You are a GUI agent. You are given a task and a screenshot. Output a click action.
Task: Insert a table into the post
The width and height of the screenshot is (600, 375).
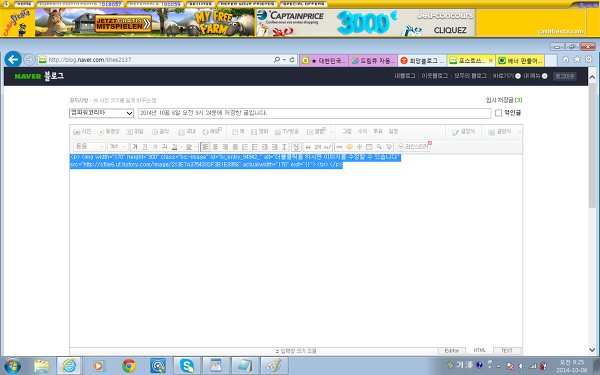pyautogui.click(x=369, y=147)
